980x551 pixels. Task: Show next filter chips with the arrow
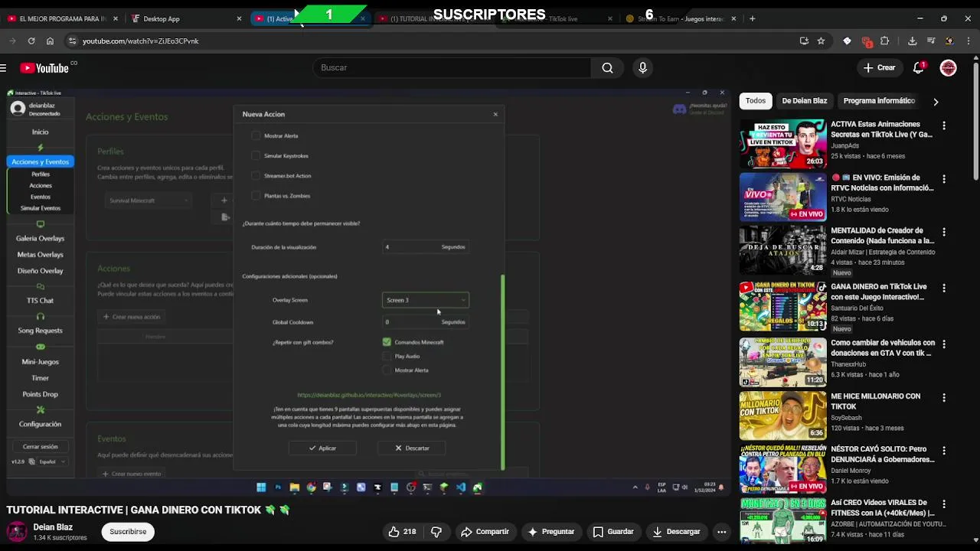pyautogui.click(x=936, y=101)
